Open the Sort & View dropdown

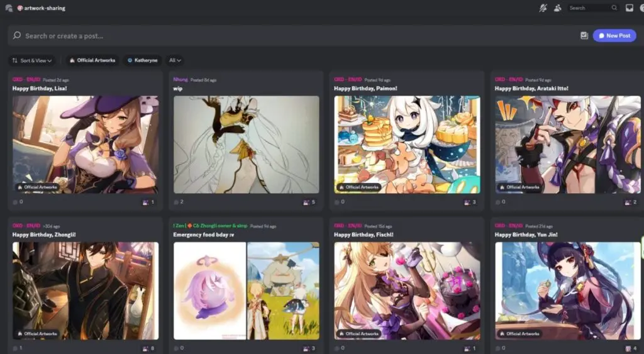pyautogui.click(x=31, y=60)
